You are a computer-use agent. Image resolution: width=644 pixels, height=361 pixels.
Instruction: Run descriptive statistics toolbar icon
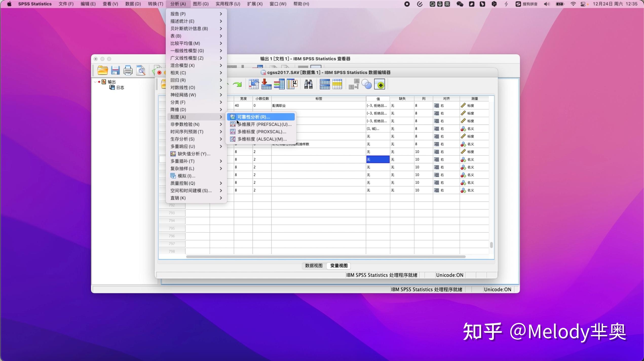click(x=292, y=84)
